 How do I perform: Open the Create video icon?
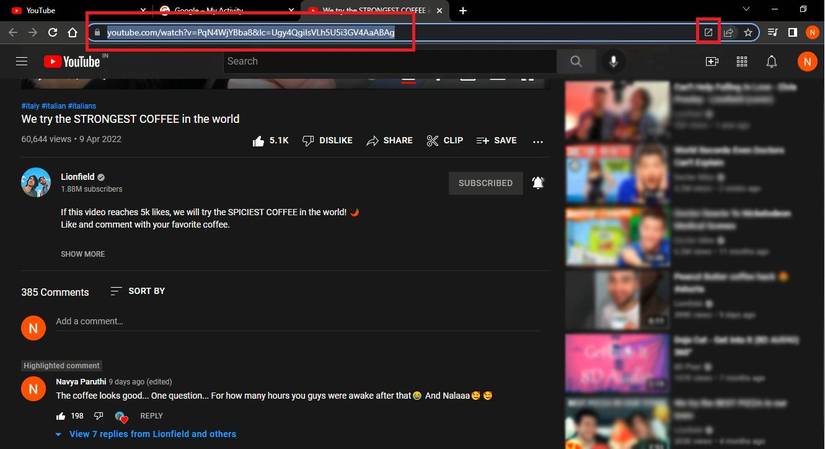(712, 62)
